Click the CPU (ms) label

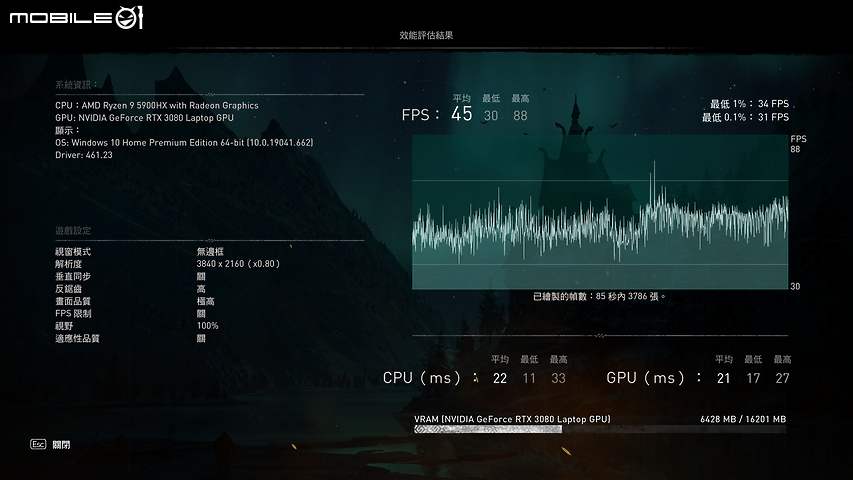click(x=422, y=378)
